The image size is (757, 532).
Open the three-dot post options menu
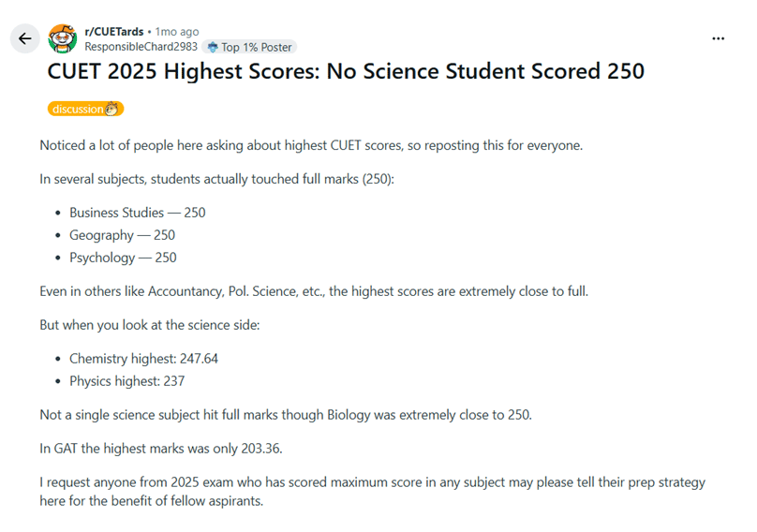tap(718, 38)
